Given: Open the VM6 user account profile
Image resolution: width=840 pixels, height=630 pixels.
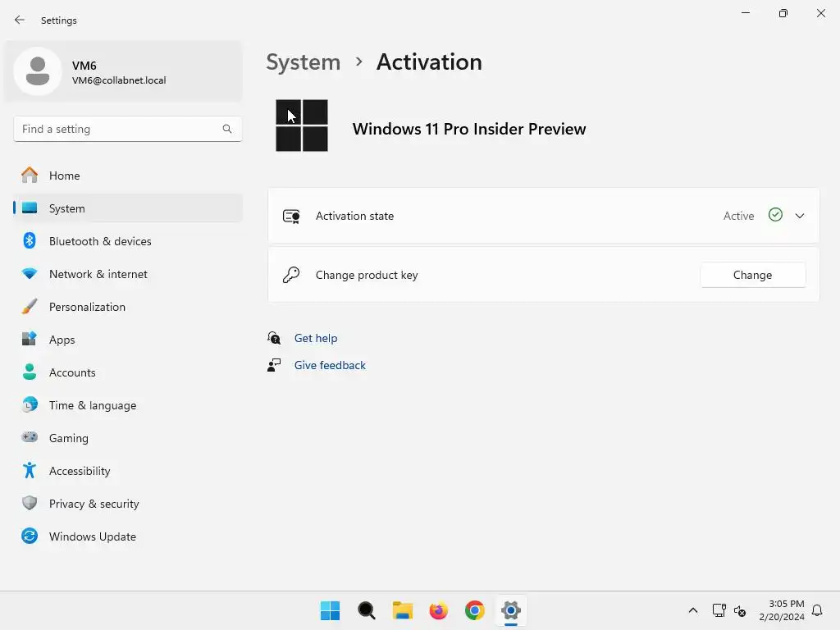Looking at the screenshot, I should pos(123,71).
